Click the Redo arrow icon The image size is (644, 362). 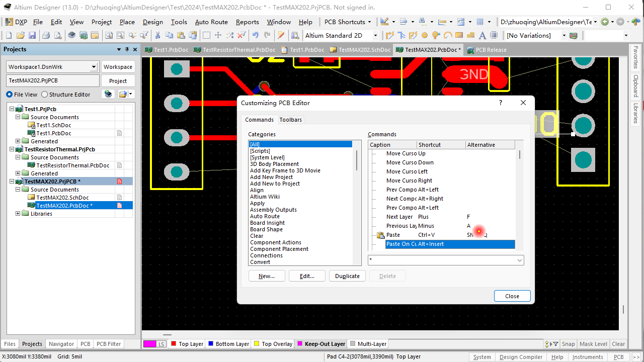[x=267, y=35]
